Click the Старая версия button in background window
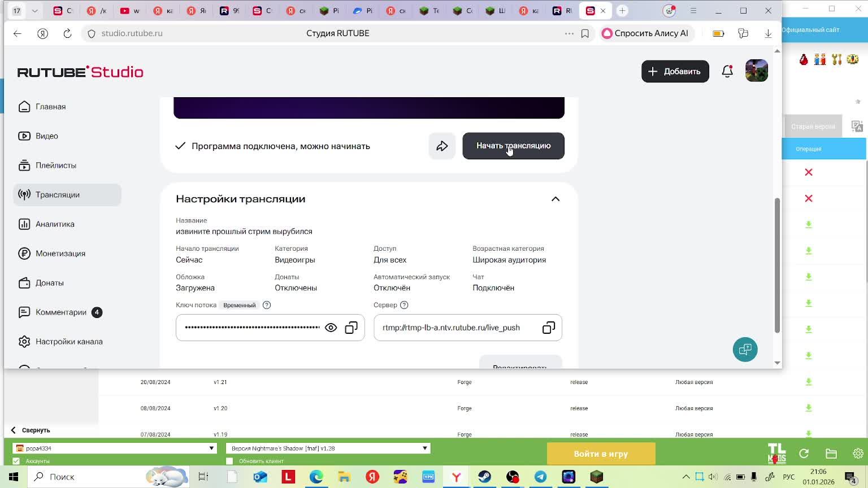This screenshot has height=488, width=868. [813, 126]
